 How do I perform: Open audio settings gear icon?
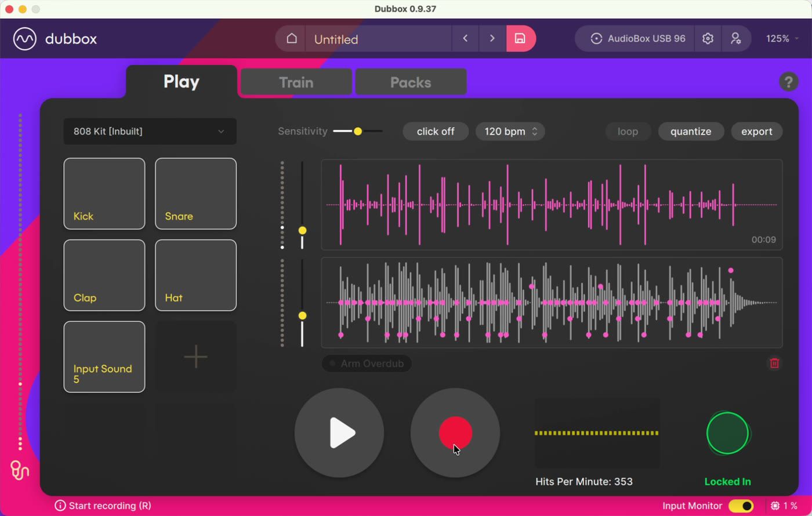coord(708,38)
